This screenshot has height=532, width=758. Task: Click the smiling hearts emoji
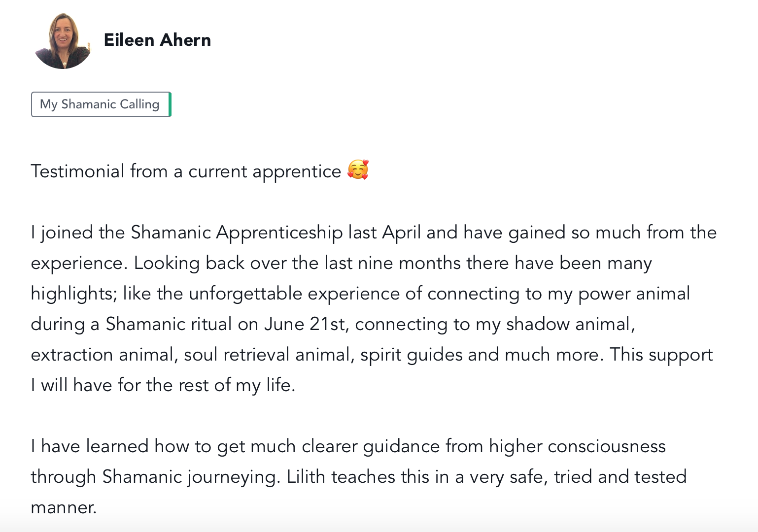pyautogui.click(x=358, y=170)
